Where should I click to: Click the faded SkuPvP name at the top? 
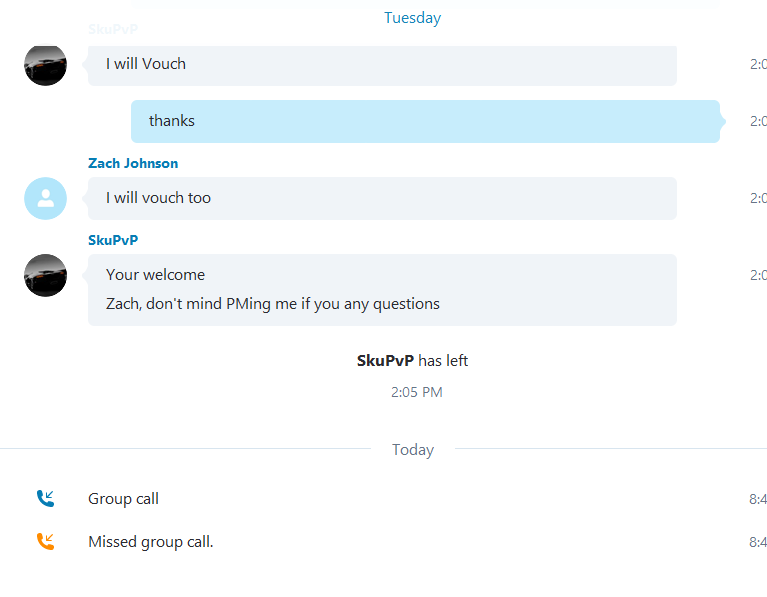[113, 29]
